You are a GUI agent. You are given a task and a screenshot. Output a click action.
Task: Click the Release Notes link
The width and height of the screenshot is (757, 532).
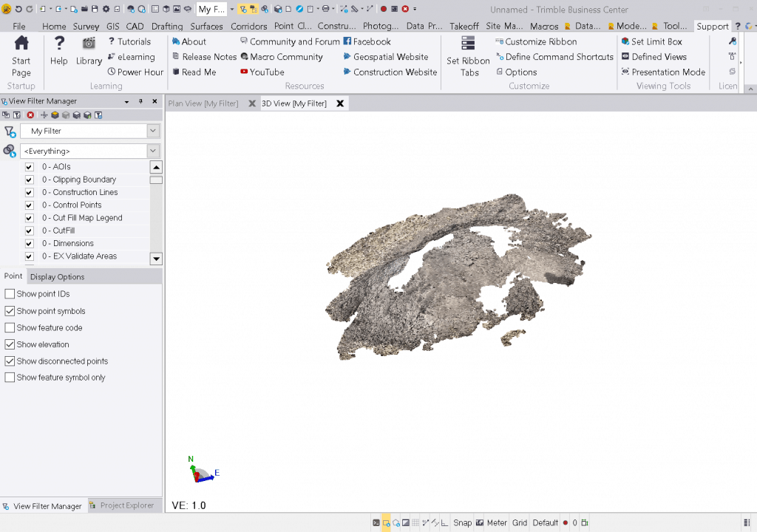click(x=205, y=57)
